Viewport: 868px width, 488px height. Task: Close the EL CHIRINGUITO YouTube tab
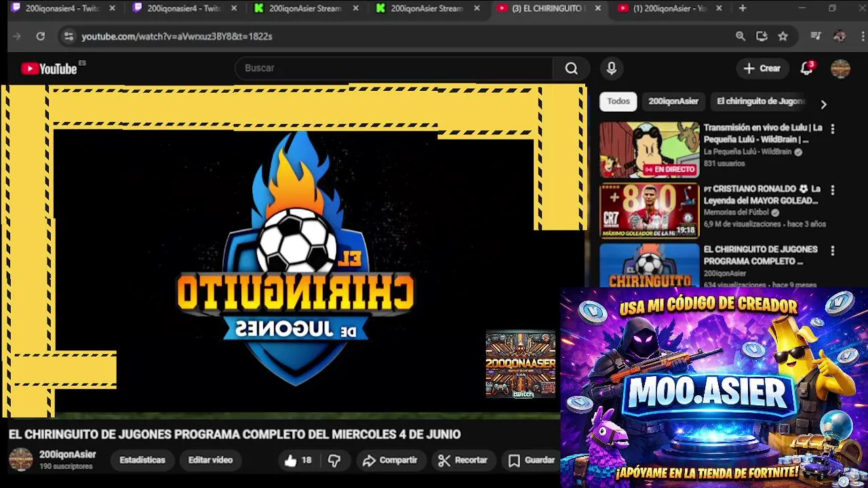(597, 8)
